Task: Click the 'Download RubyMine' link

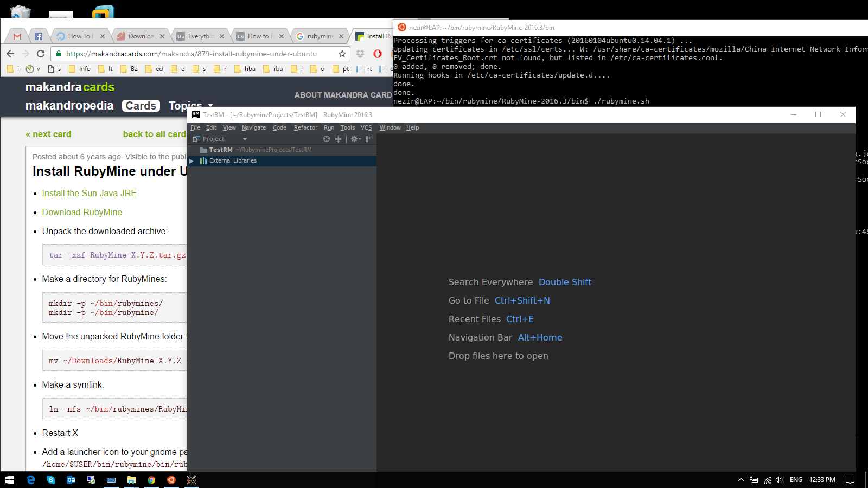Action: pyautogui.click(x=82, y=212)
